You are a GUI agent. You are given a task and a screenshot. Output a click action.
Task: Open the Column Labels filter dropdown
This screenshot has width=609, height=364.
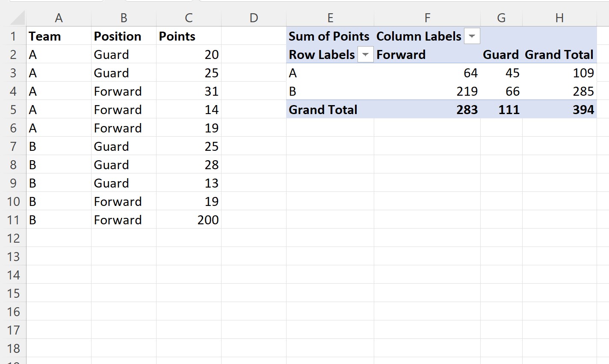pyautogui.click(x=472, y=36)
